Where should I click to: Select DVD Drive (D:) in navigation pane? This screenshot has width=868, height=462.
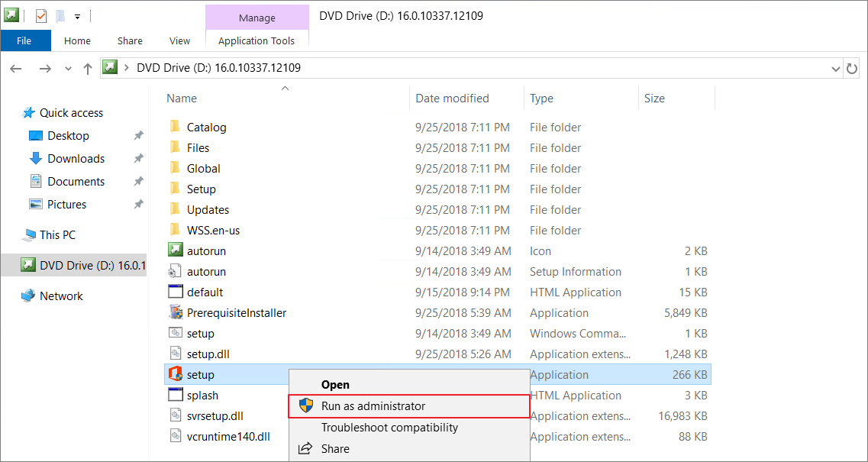73,265
